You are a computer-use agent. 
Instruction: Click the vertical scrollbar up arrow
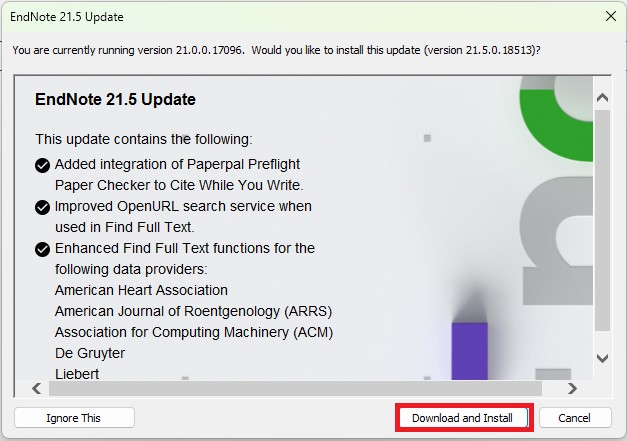(602, 98)
